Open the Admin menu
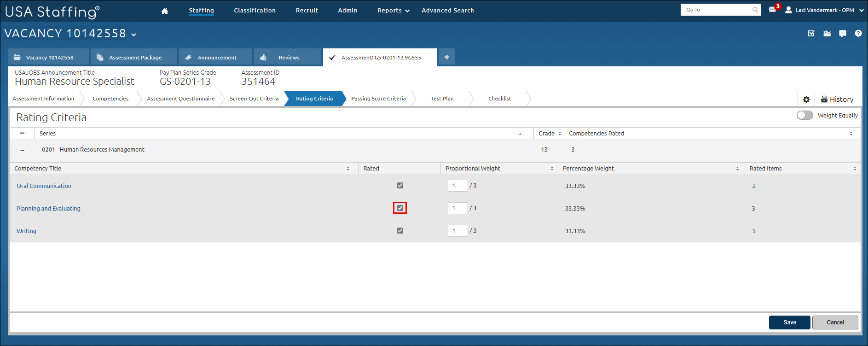This screenshot has width=868, height=346. (347, 11)
